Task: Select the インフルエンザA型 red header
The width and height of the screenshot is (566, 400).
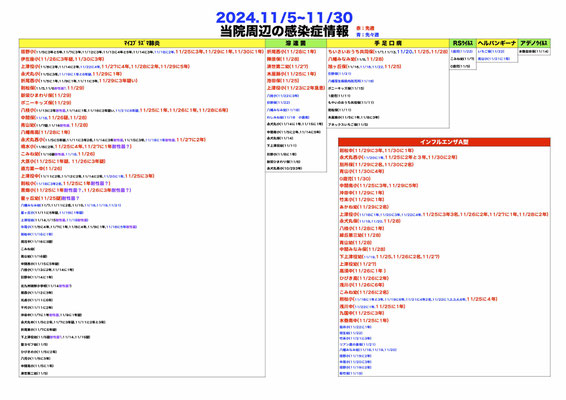Action: [x=444, y=142]
